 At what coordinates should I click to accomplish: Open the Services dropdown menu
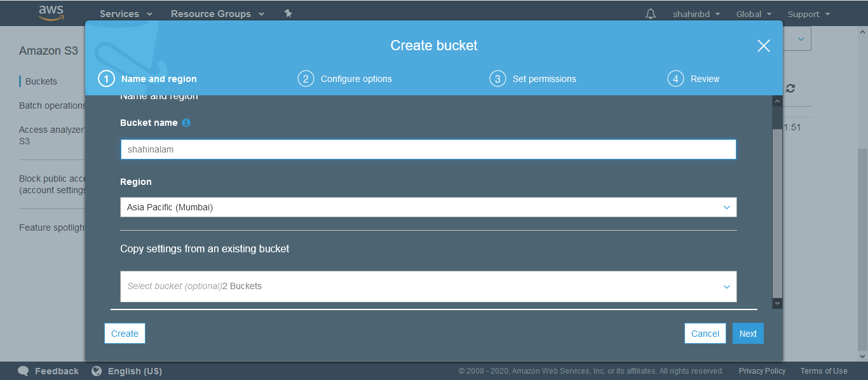coord(126,14)
